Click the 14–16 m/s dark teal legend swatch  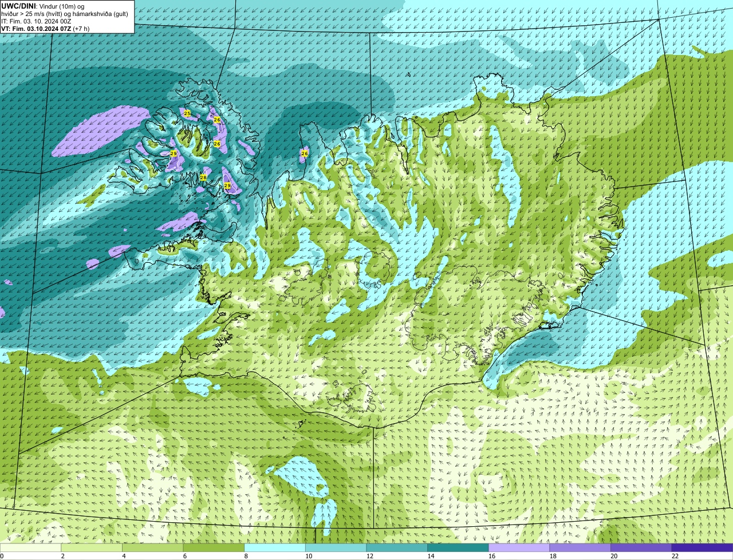coord(458,547)
